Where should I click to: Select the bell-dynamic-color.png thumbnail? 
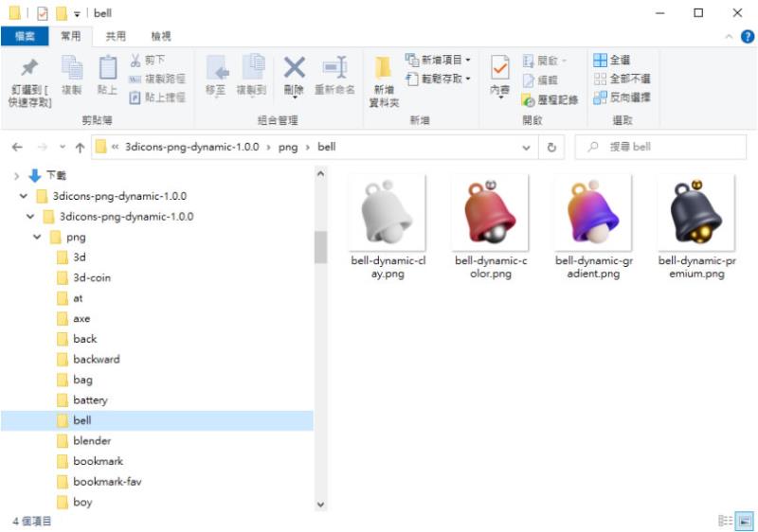point(490,212)
